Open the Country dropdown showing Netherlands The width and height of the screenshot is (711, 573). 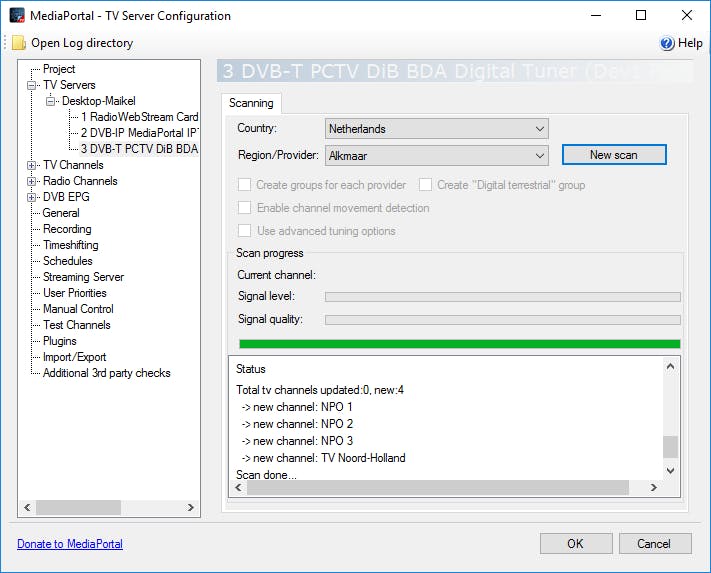click(x=437, y=129)
